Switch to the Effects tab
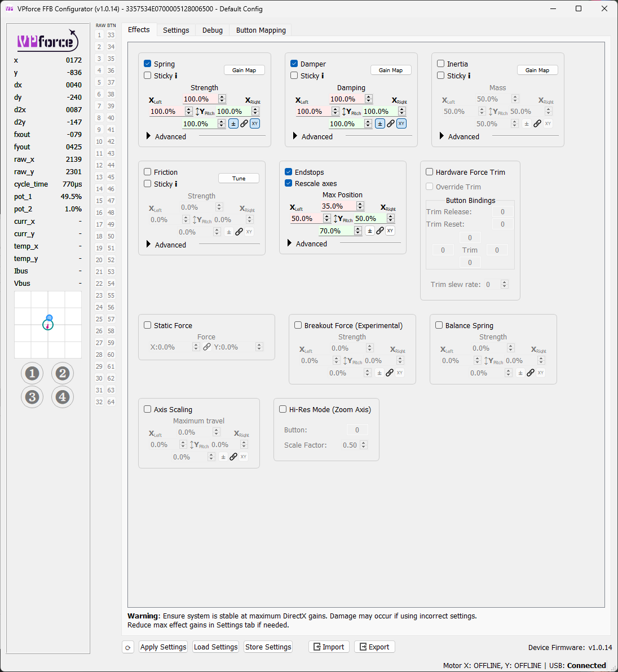The image size is (618, 672). tap(139, 29)
